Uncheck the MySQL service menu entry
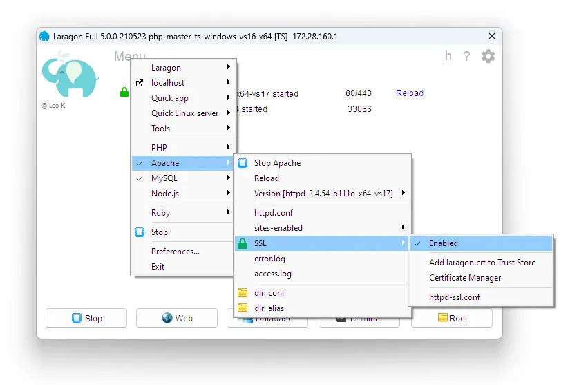The width and height of the screenshot is (588, 385). coord(164,178)
